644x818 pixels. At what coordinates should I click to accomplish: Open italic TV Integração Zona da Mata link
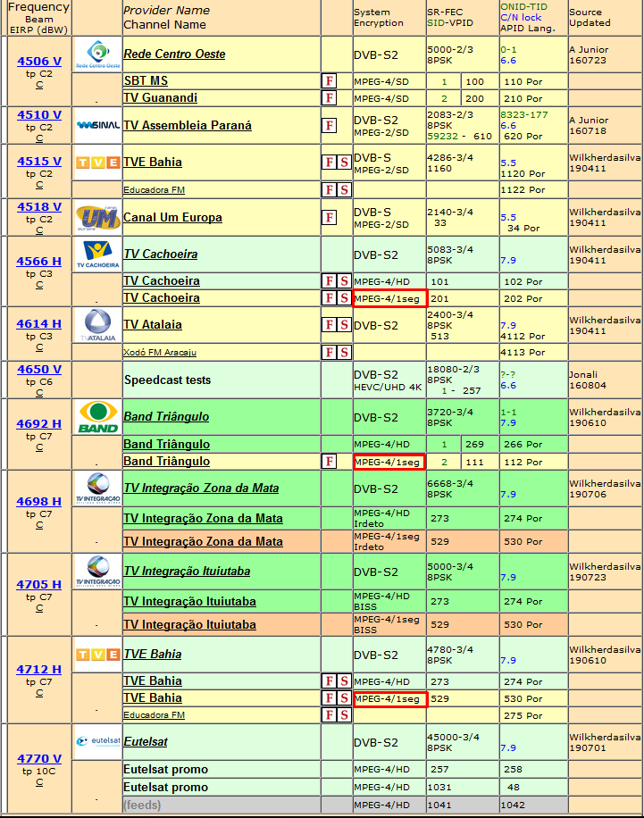point(201,488)
